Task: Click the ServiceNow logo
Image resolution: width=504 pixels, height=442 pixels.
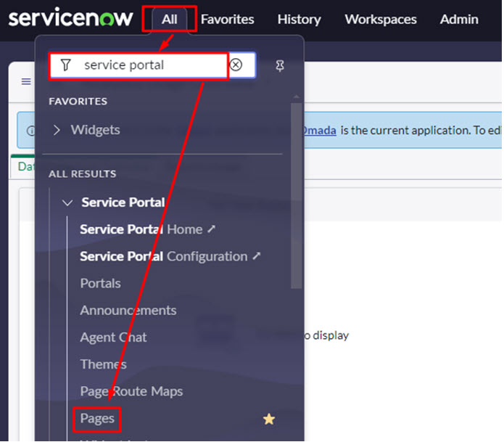Action: coord(70,17)
